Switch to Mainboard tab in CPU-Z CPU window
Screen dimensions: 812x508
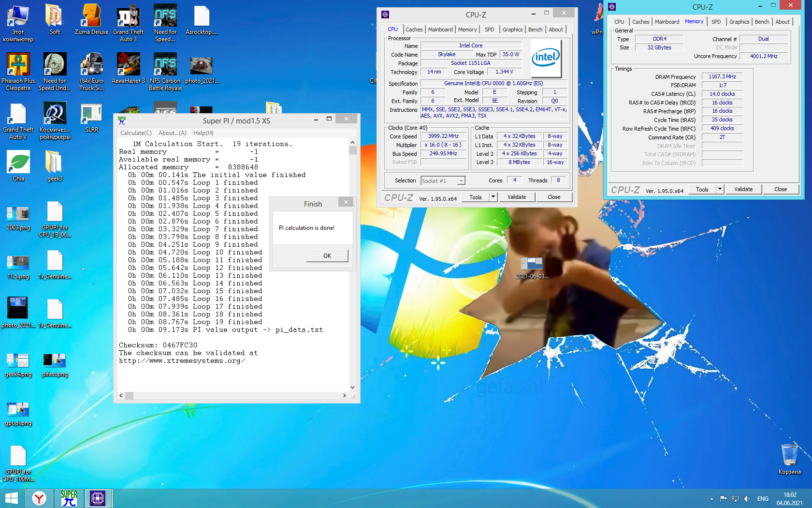(x=440, y=30)
